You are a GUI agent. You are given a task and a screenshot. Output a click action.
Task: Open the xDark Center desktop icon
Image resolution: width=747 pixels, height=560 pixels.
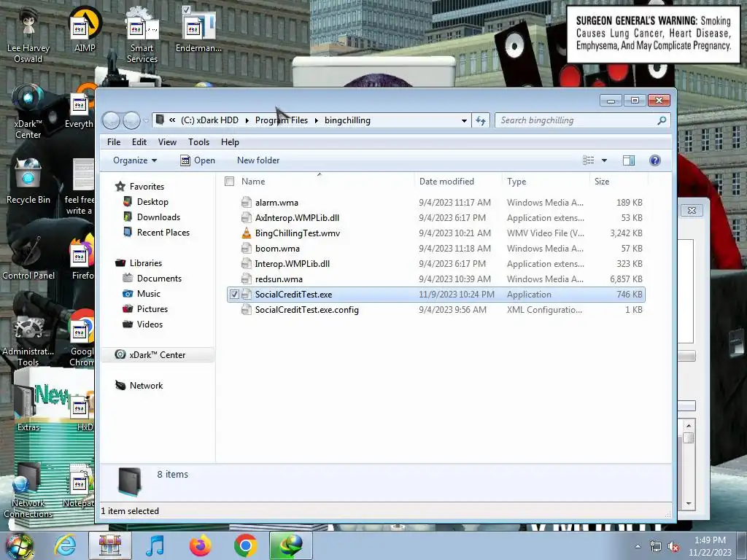28,112
